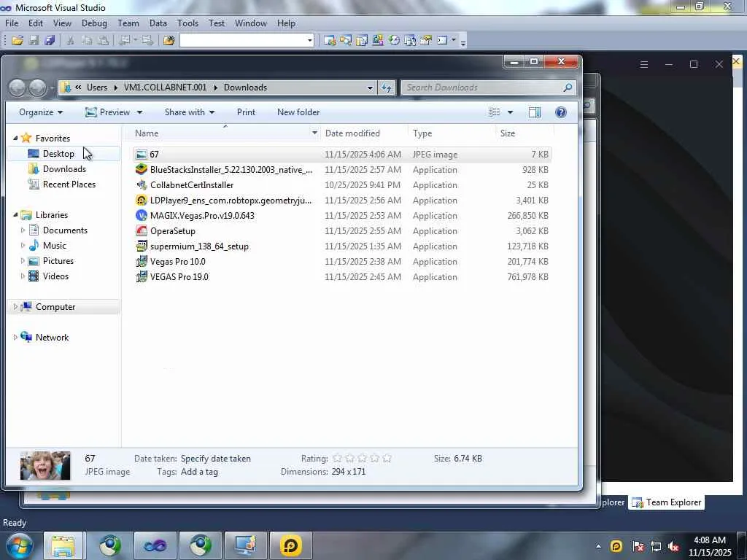Click the Visual Studio infinity taskbar icon
The image size is (747, 560).
[155, 545]
